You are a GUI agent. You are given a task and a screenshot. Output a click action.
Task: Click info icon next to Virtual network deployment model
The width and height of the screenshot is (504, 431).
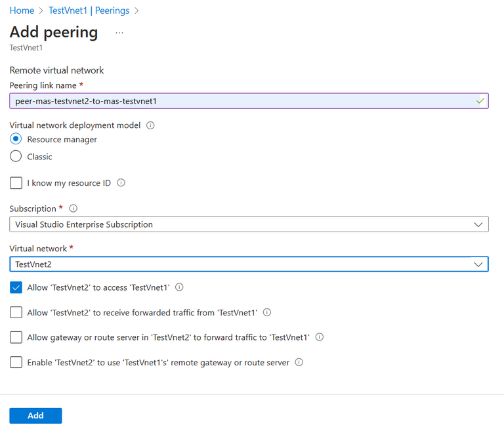point(150,125)
